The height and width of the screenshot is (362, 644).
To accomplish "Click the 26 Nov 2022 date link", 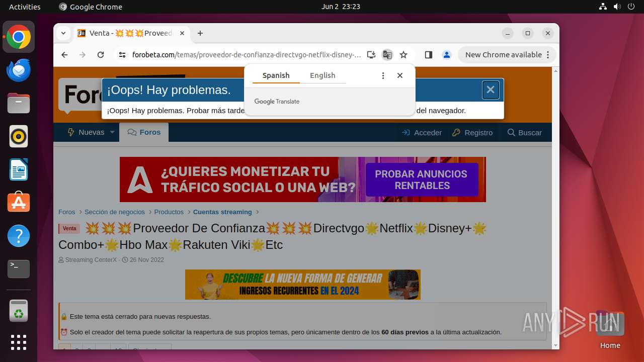I will coord(147,260).
